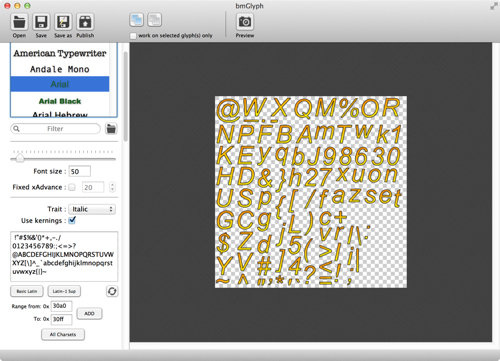Viewport: 500px width, 361px height.
Task: Uncheck the Use kernings checkbox
Action: [72, 220]
